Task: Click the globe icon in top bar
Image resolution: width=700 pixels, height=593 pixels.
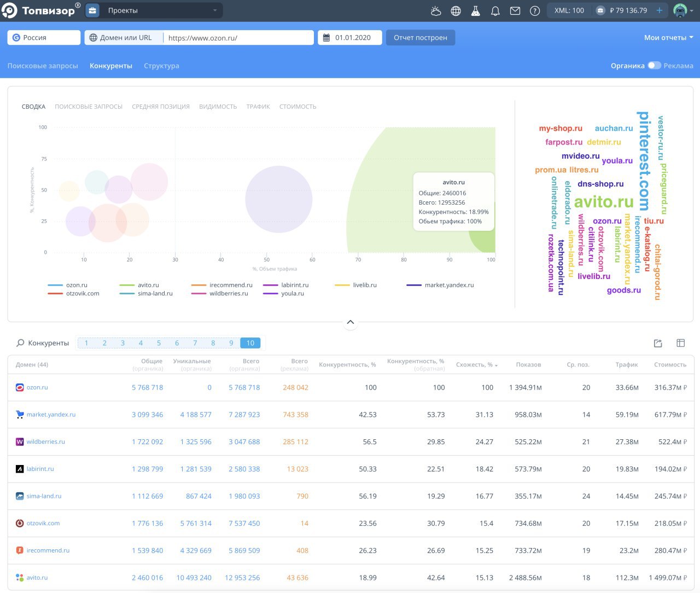Action: pos(456,10)
